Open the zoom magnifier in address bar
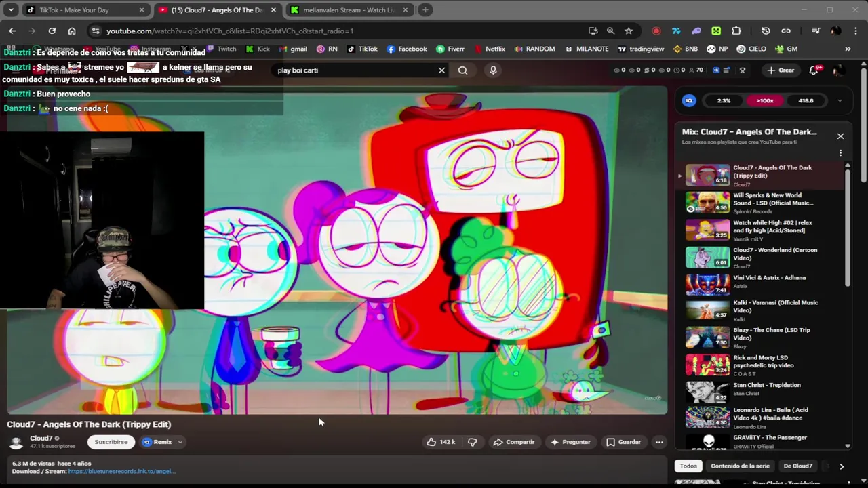The image size is (868, 488). [611, 30]
